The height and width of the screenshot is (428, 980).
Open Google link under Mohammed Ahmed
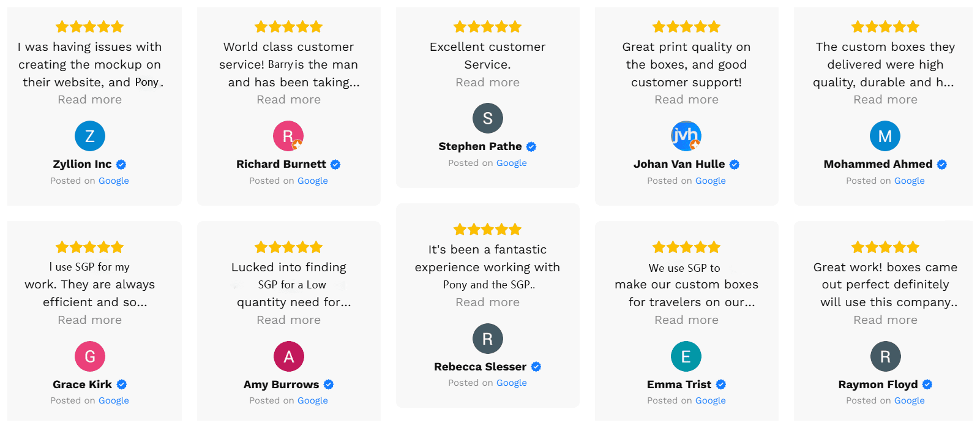point(909,181)
